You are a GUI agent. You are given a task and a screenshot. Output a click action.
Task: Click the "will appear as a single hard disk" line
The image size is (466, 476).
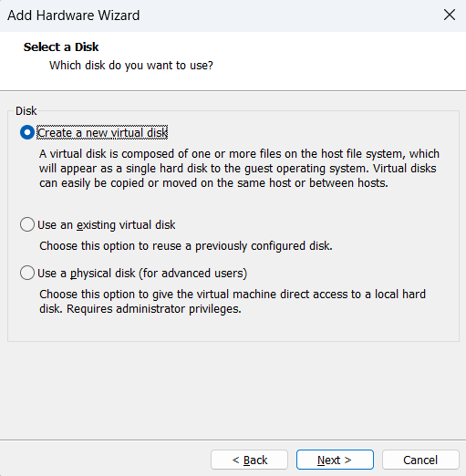click(x=238, y=169)
